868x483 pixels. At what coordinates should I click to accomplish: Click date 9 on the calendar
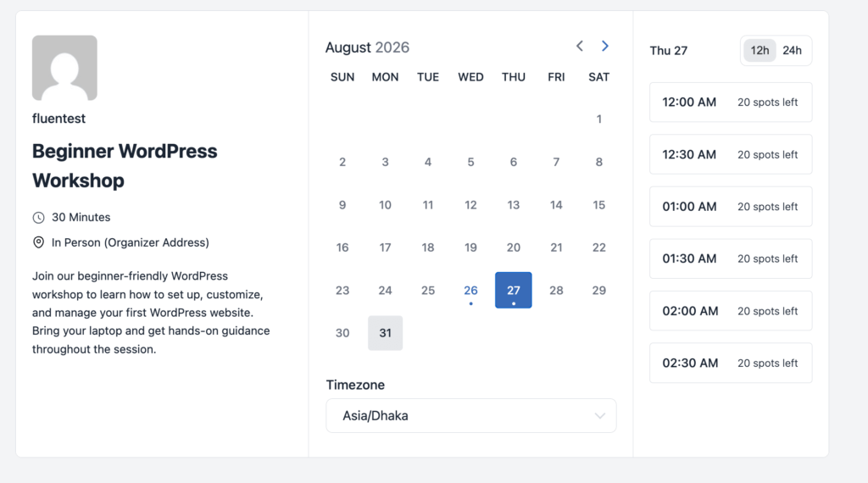coord(342,205)
